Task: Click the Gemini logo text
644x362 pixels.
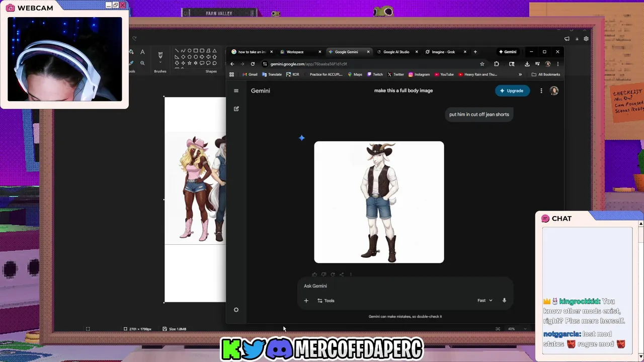Action: click(261, 90)
